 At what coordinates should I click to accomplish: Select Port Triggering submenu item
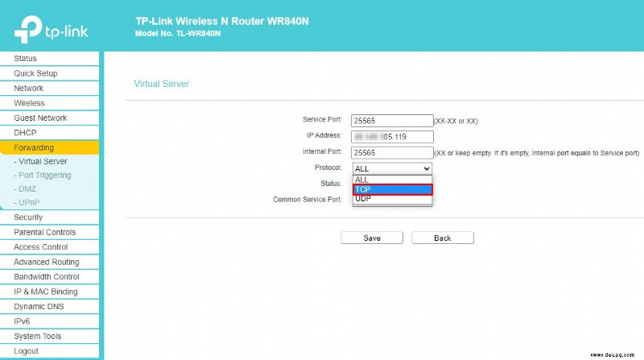pyautogui.click(x=43, y=175)
